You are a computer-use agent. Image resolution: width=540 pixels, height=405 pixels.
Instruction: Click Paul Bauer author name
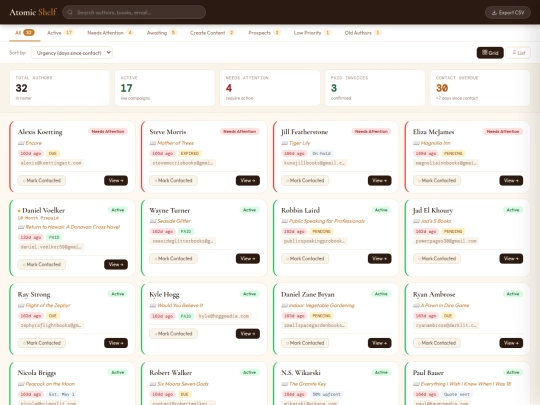[x=428, y=373]
